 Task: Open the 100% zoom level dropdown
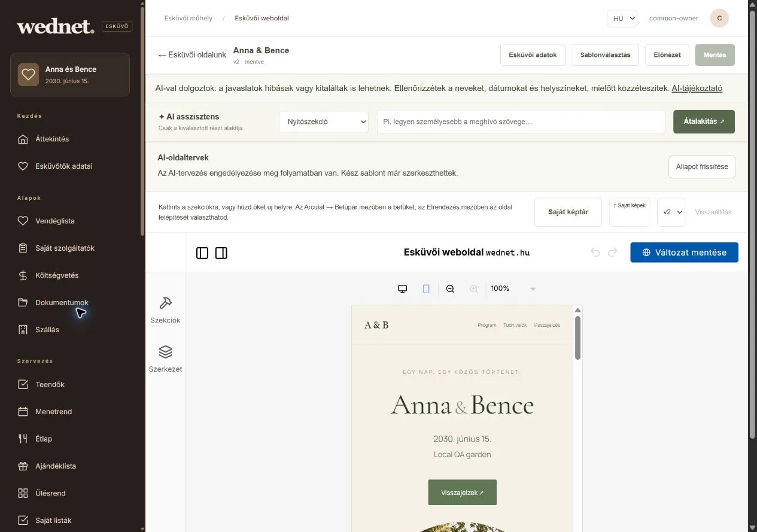(513, 289)
